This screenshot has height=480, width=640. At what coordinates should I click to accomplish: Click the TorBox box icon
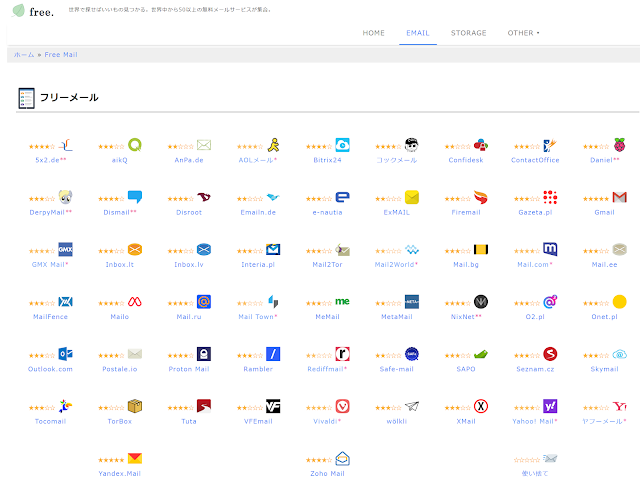tap(135, 406)
